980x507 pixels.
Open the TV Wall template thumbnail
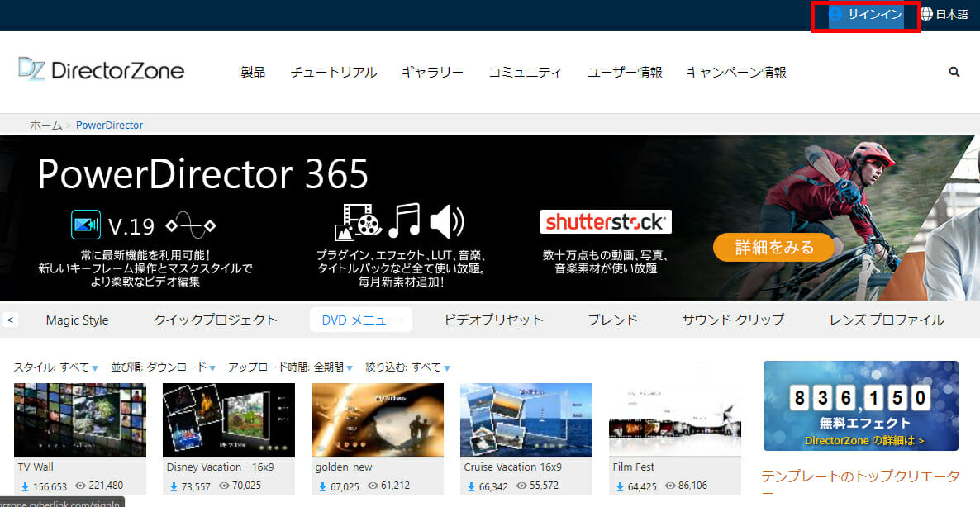[80, 420]
